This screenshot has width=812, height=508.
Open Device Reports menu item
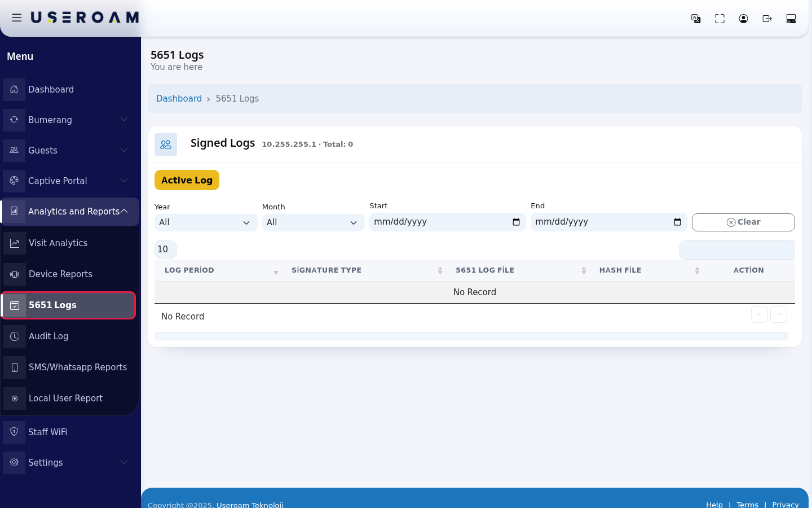pyautogui.click(x=69, y=274)
